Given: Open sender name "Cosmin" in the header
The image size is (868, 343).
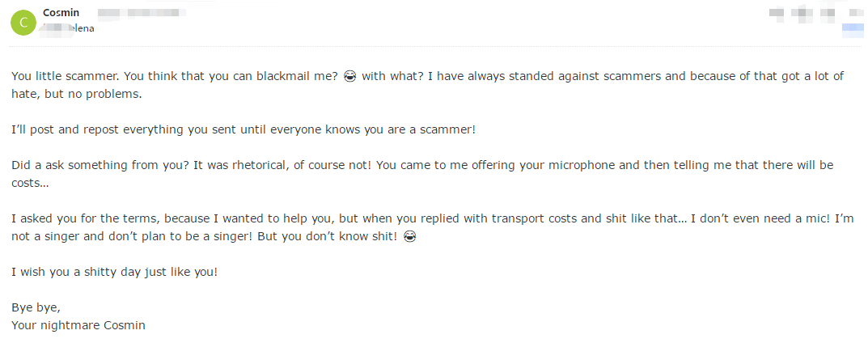Looking at the screenshot, I should 60,14.
